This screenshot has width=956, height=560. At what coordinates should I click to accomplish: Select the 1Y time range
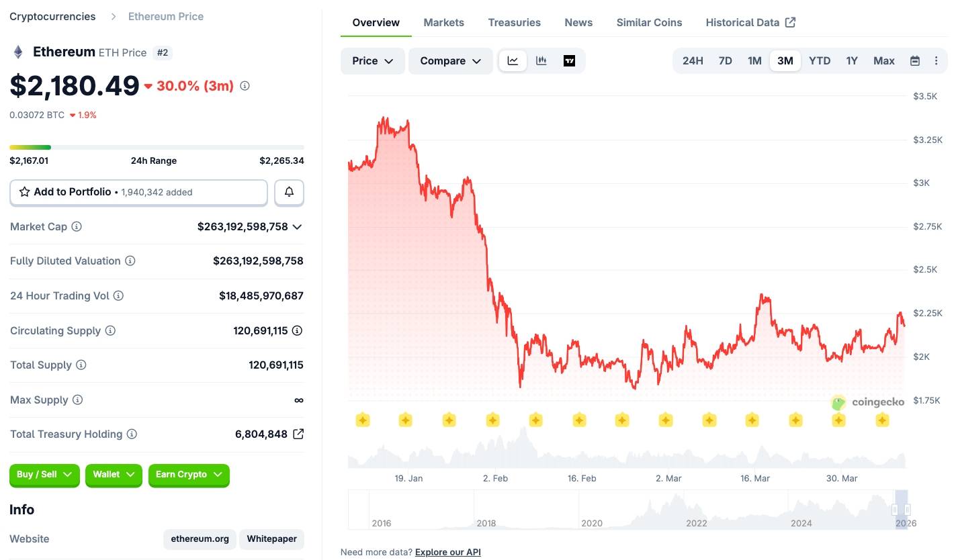pyautogui.click(x=851, y=61)
